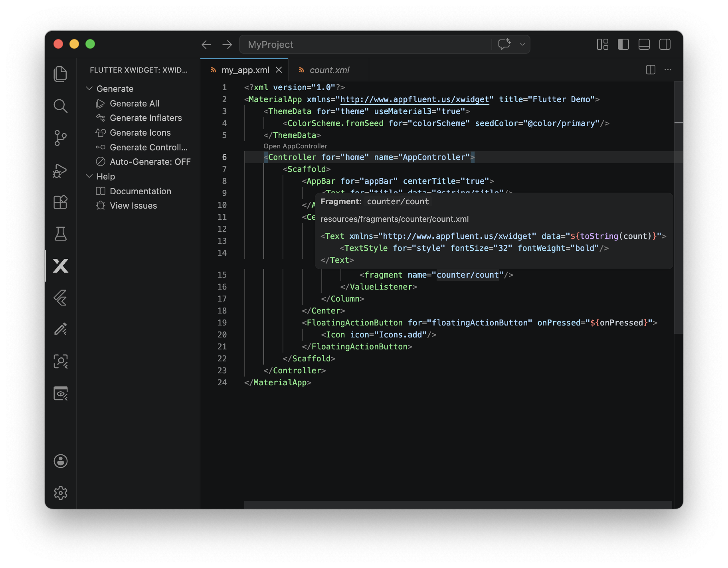Open the Search view

[x=60, y=106]
